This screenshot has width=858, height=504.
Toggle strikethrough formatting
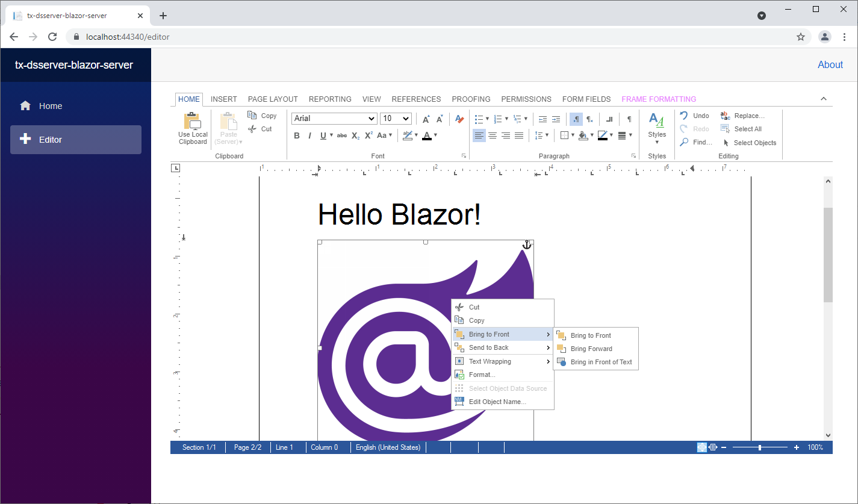(341, 135)
